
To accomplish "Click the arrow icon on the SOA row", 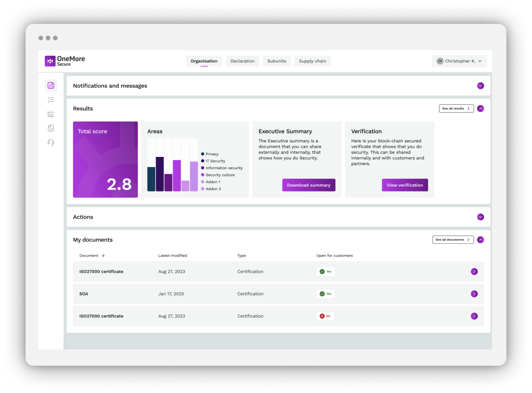I will [x=474, y=294].
